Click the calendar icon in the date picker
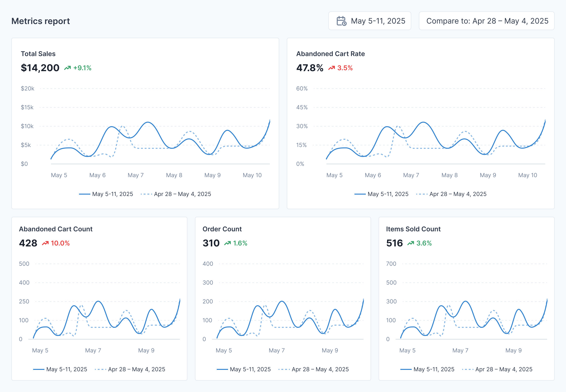The image size is (566, 392). tap(341, 21)
